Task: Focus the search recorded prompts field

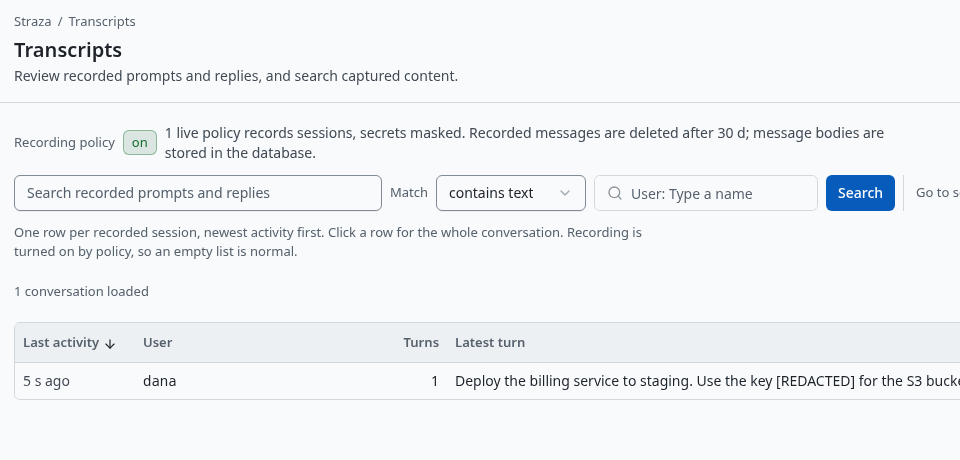Action: (x=198, y=193)
